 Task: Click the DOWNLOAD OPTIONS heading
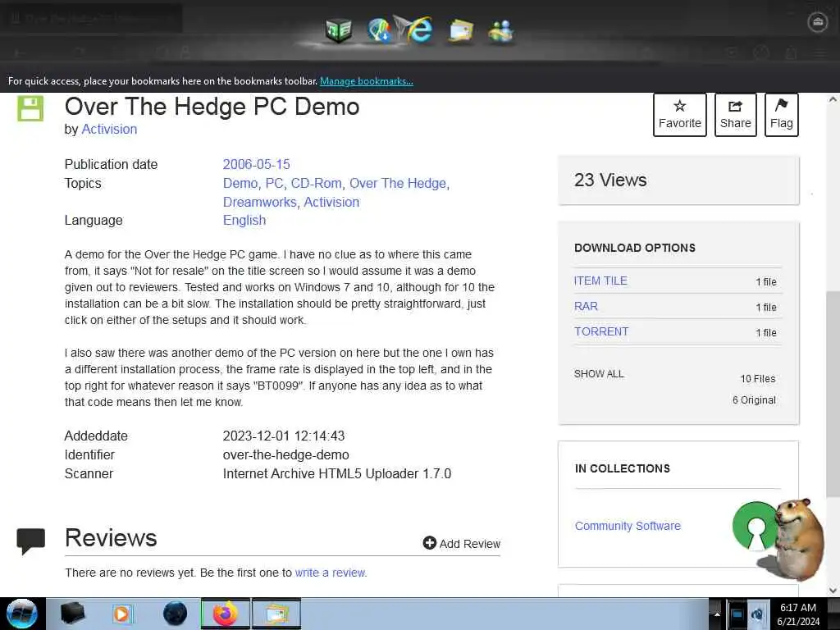click(635, 248)
